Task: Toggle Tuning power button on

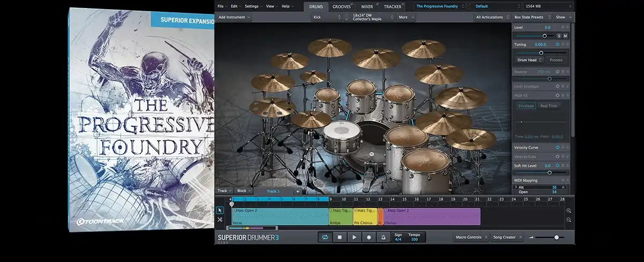Action: [557, 45]
